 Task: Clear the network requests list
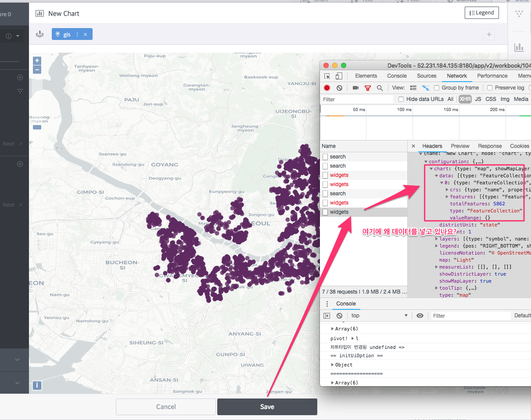coord(339,88)
